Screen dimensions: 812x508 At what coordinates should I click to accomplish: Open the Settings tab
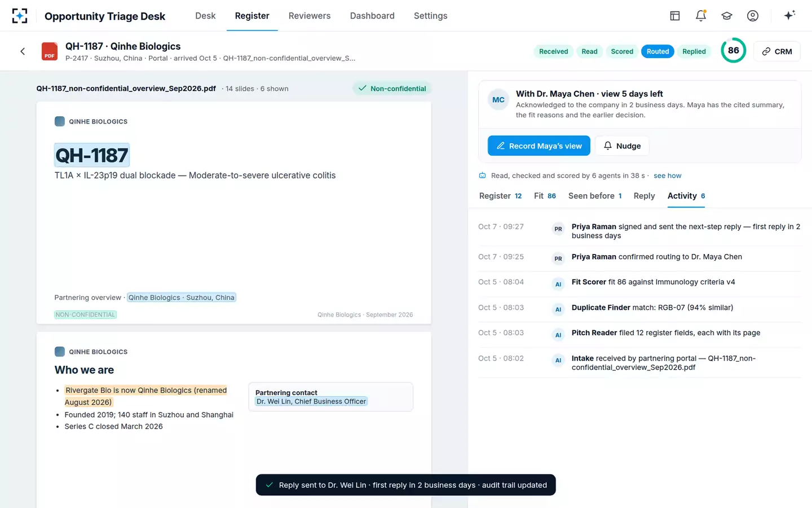click(430, 16)
